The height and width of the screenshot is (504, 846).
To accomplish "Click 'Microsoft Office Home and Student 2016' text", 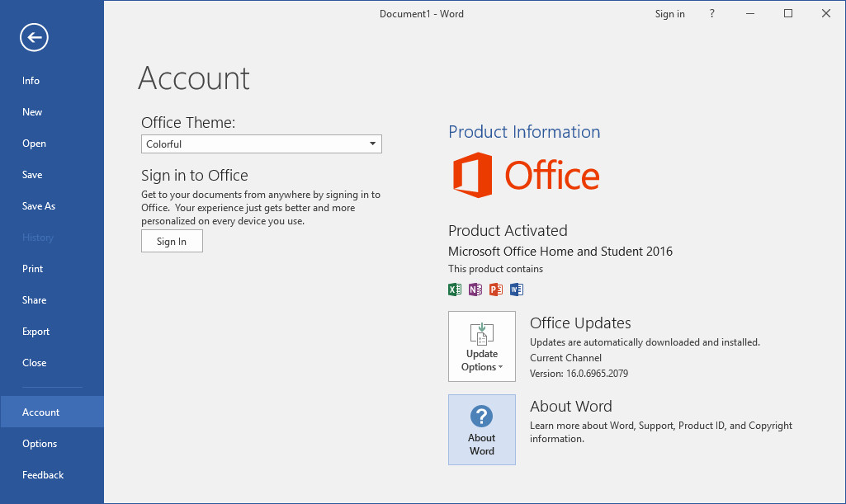I will coord(560,252).
